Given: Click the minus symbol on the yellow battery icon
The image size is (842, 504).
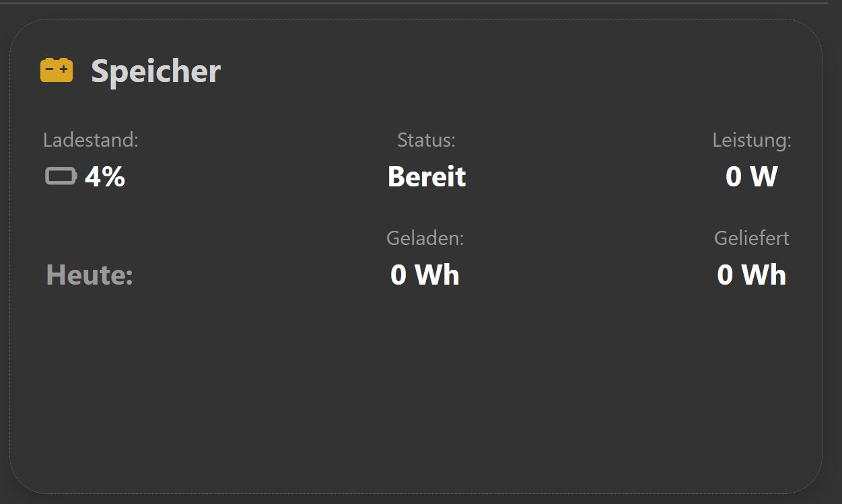Looking at the screenshot, I should click(x=50, y=69).
